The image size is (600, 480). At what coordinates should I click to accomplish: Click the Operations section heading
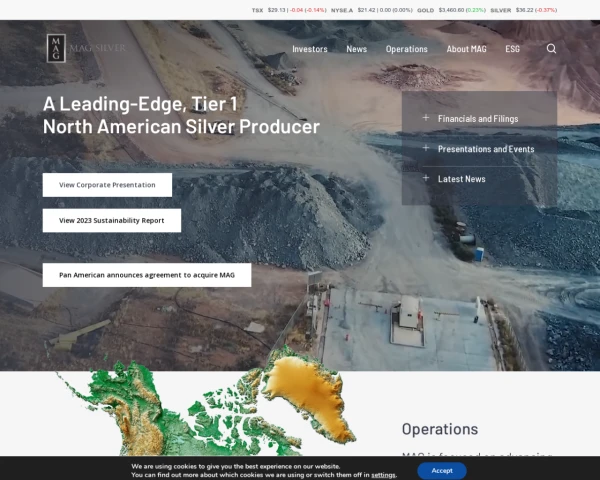click(x=440, y=429)
